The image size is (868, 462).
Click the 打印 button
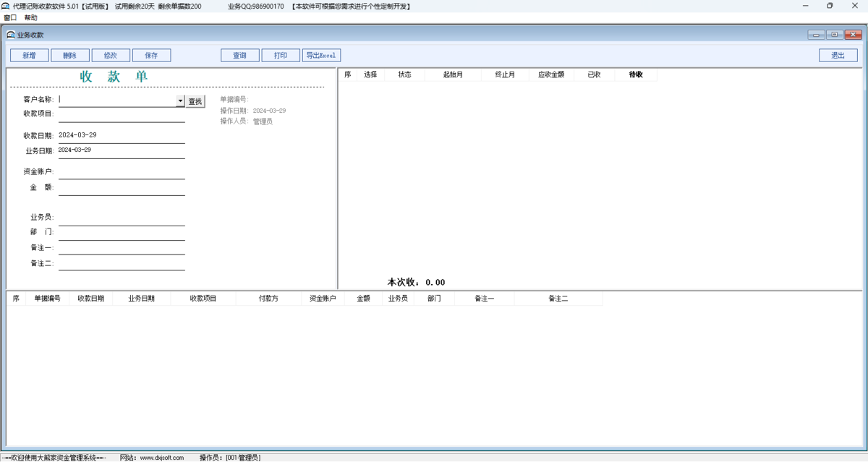click(281, 56)
